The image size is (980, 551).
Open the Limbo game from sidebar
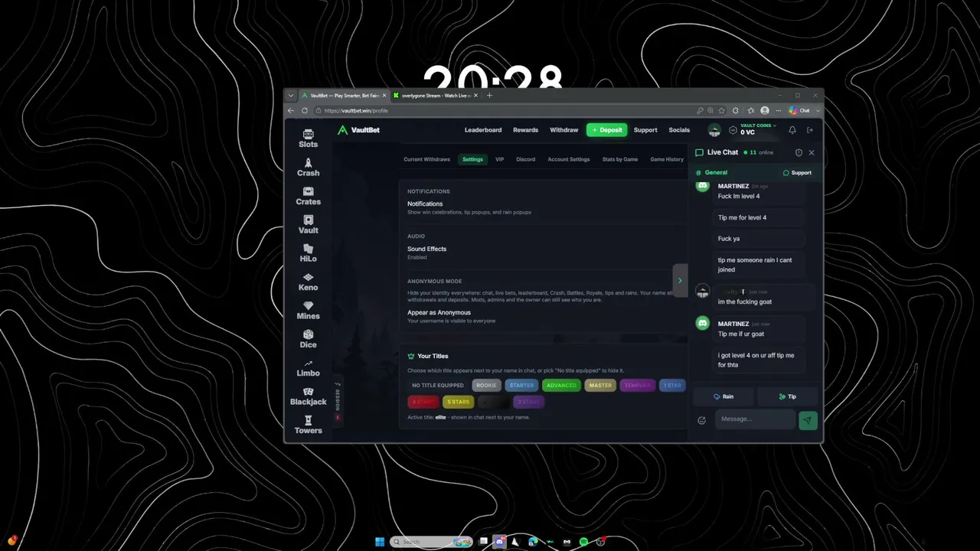[308, 368]
